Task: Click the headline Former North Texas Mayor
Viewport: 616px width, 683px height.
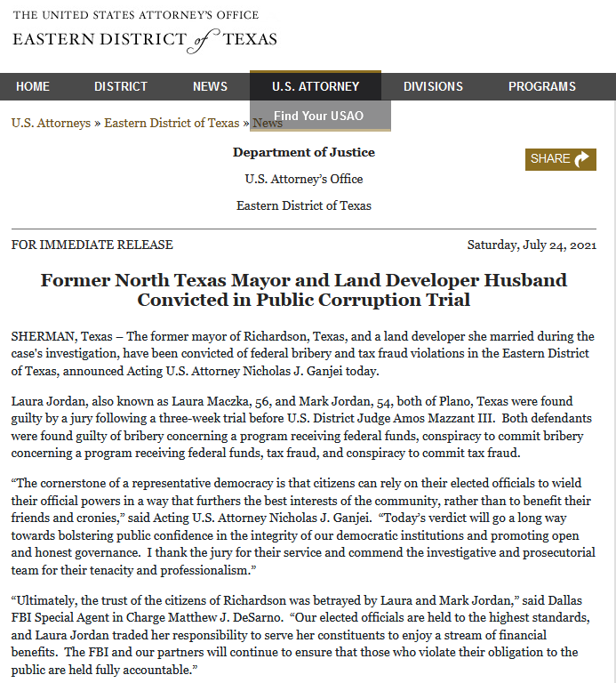Action: point(304,290)
